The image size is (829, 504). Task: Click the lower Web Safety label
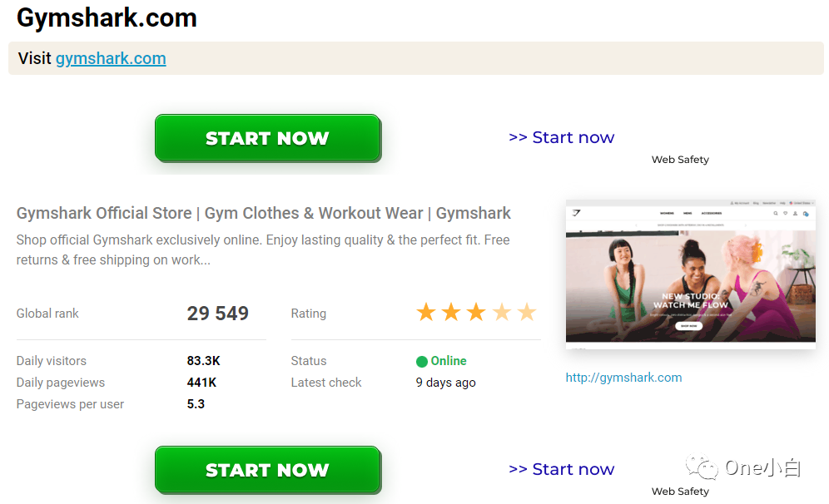pos(680,492)
